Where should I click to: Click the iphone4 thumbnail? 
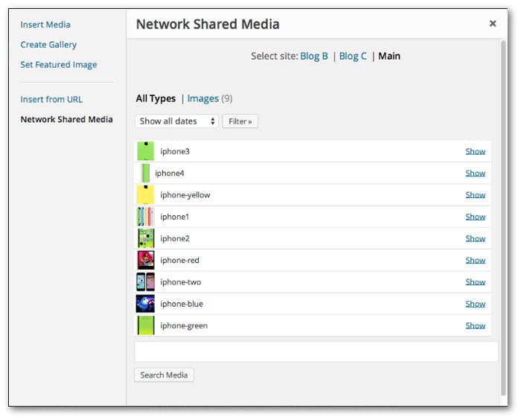coord(145,173)
